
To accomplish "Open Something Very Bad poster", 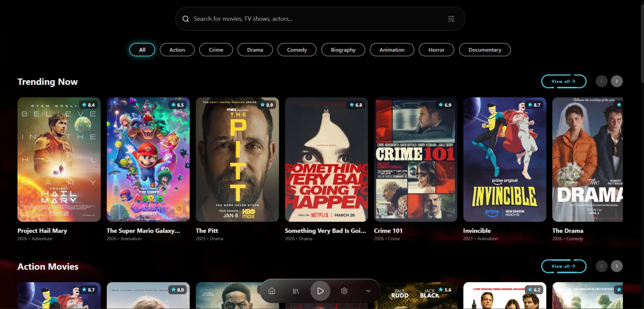I will 327,159.
